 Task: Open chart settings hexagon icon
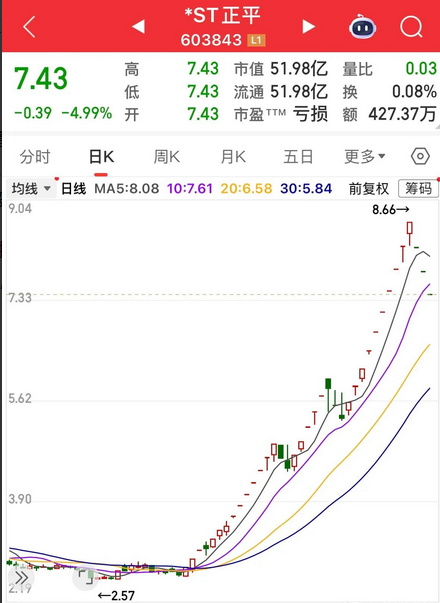tap(420, 157)
